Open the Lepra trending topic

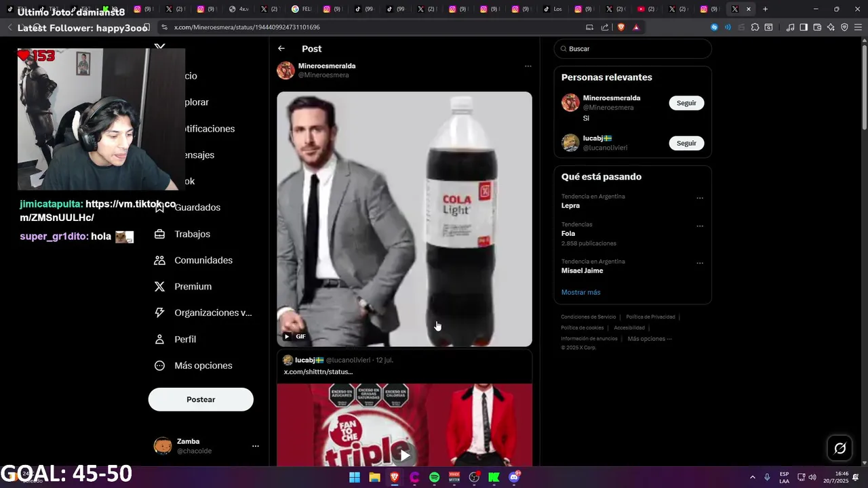(570, 205)
